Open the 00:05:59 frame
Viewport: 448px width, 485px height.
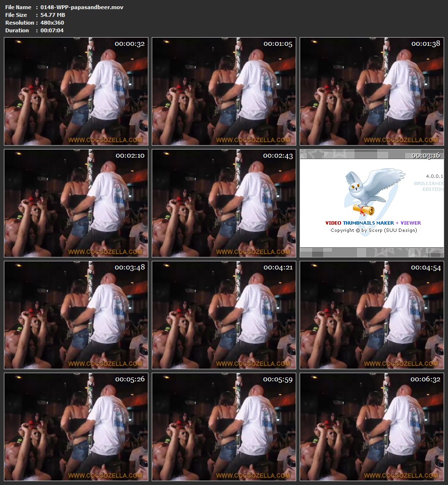point(224,427)
